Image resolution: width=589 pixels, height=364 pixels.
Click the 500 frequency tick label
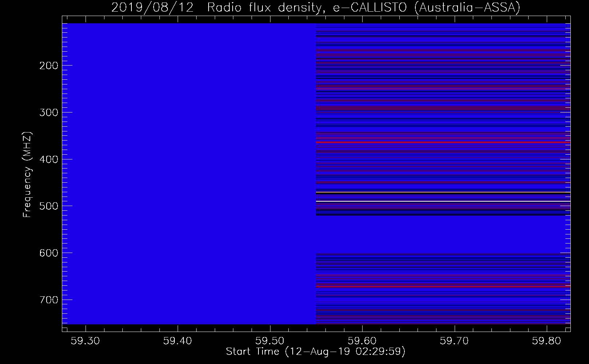click(48, 206)
